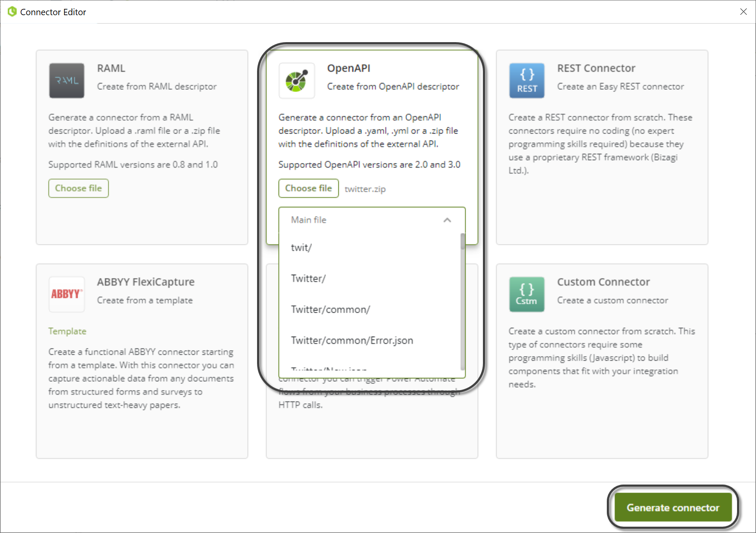The height and width of the screenshot is (533, 756).
Task: Click 'Supported OpenAPI versions are 2.0 and 3.0'
Action: click(x=370, y=165)
